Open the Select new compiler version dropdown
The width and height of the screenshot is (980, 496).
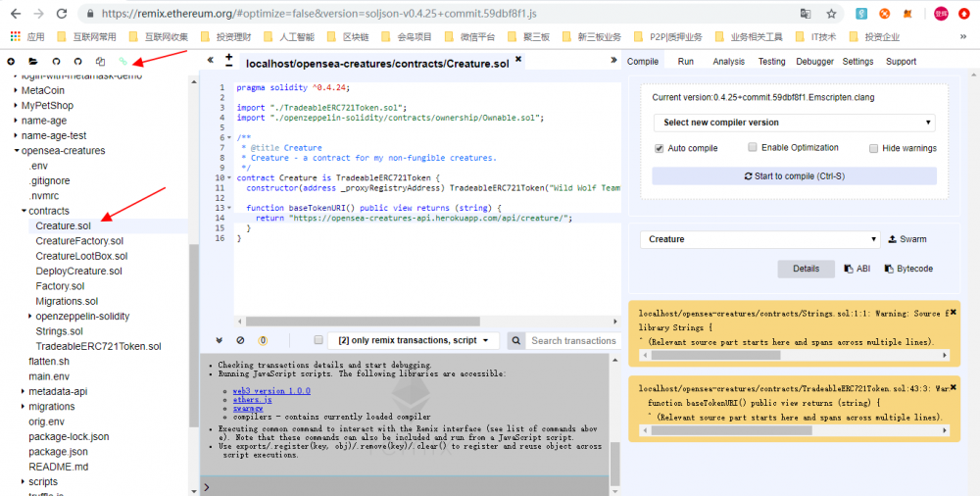click(794, 123)
